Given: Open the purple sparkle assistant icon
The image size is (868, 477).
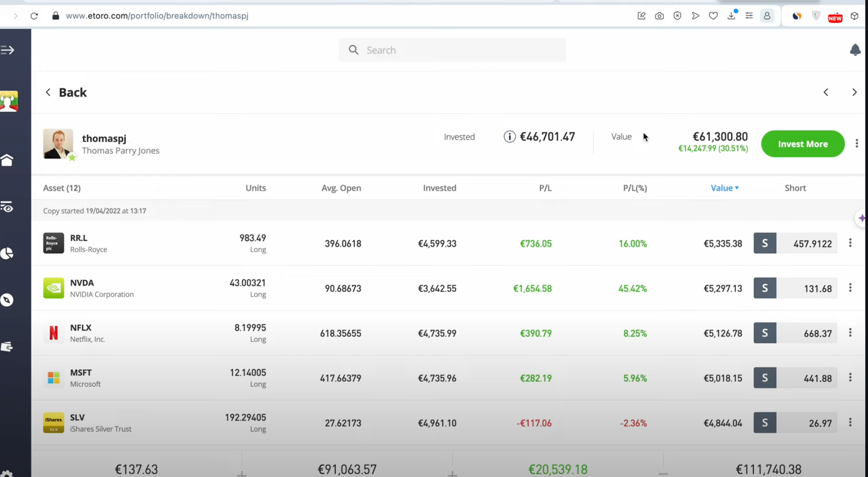Looking at the screenshot, I should [x=861, y=218].
